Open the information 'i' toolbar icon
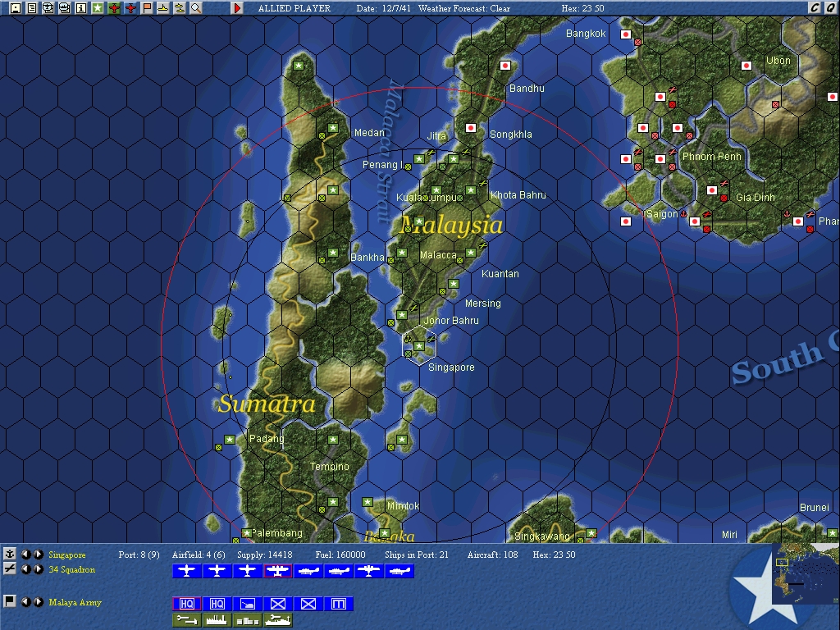 click(81, 8)
